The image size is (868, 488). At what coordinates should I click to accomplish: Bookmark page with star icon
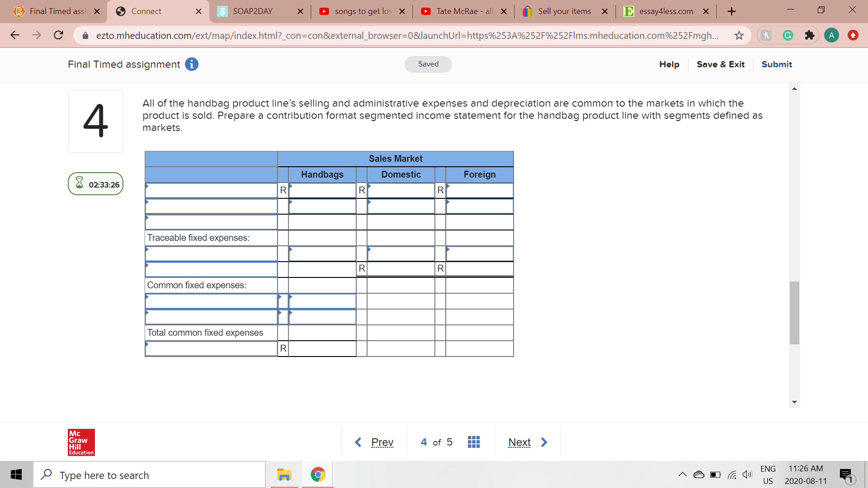739,35
